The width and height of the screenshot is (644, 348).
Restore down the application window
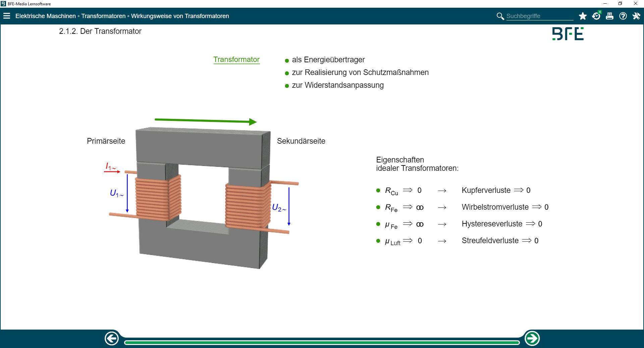coord(620,4)
